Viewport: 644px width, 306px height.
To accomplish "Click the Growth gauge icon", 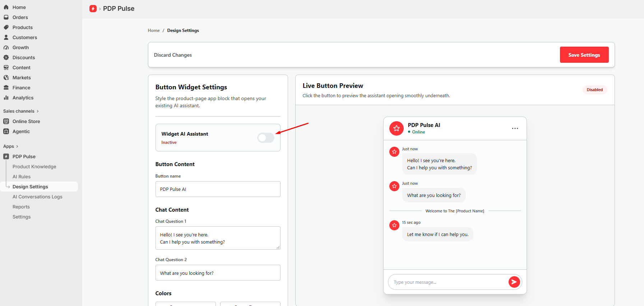I will pos(6,47).
